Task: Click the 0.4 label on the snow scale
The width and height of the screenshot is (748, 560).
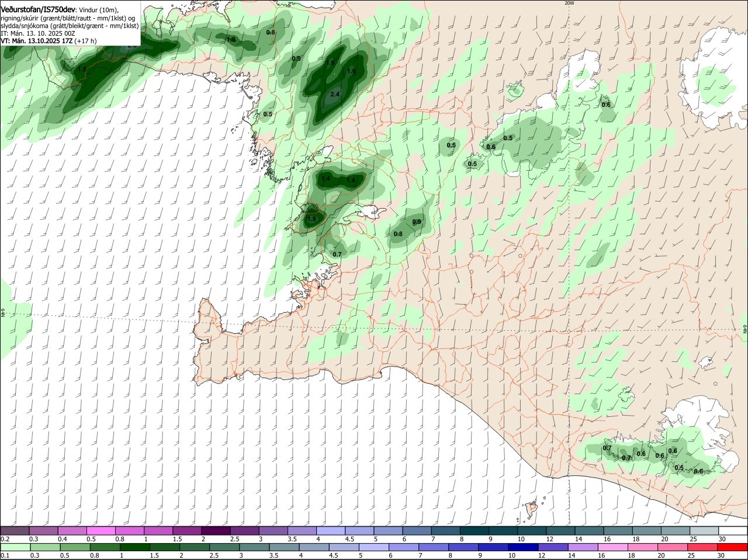Action: click(63, 539)
